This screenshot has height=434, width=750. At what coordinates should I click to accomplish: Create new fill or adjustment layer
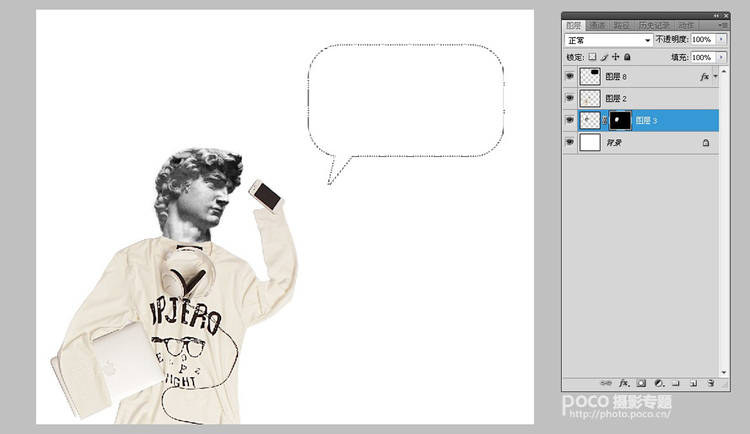659,383
